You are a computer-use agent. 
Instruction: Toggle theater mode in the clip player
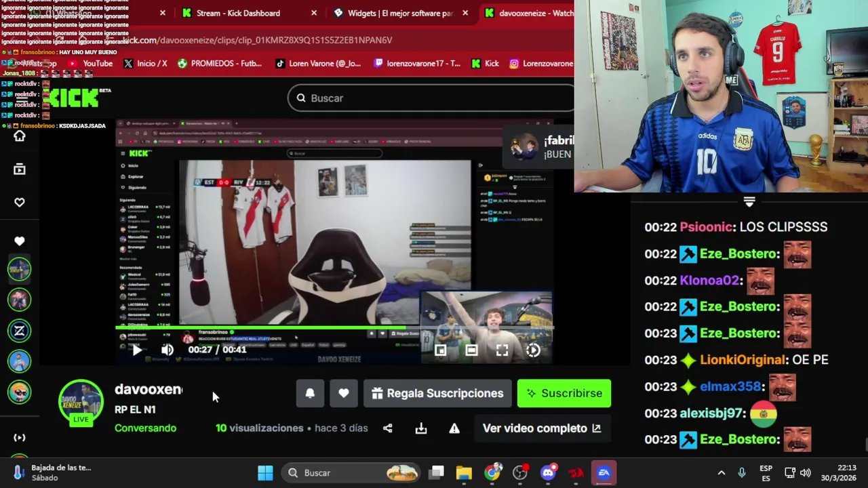click(x=471, y=350)
